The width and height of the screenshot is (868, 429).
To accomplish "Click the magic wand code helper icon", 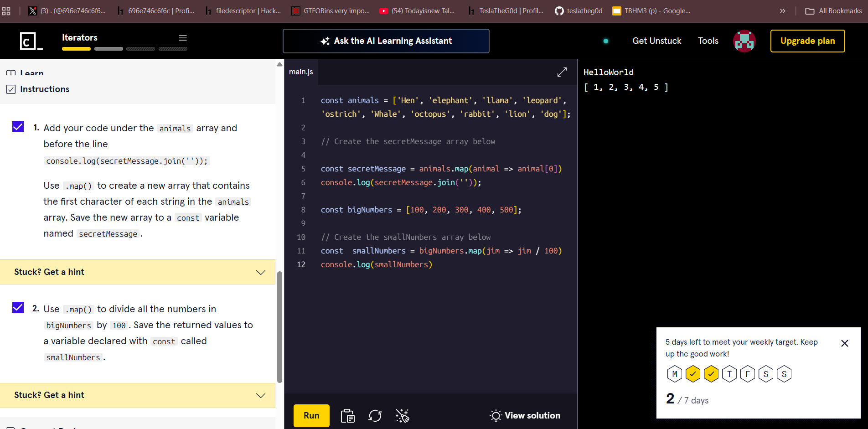I will 402,416.
